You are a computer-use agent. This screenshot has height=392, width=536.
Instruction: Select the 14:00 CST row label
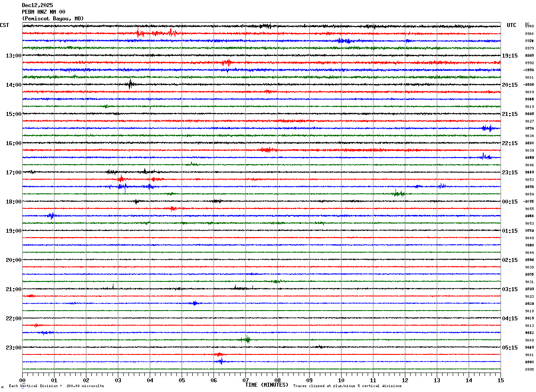click(14, 85)
